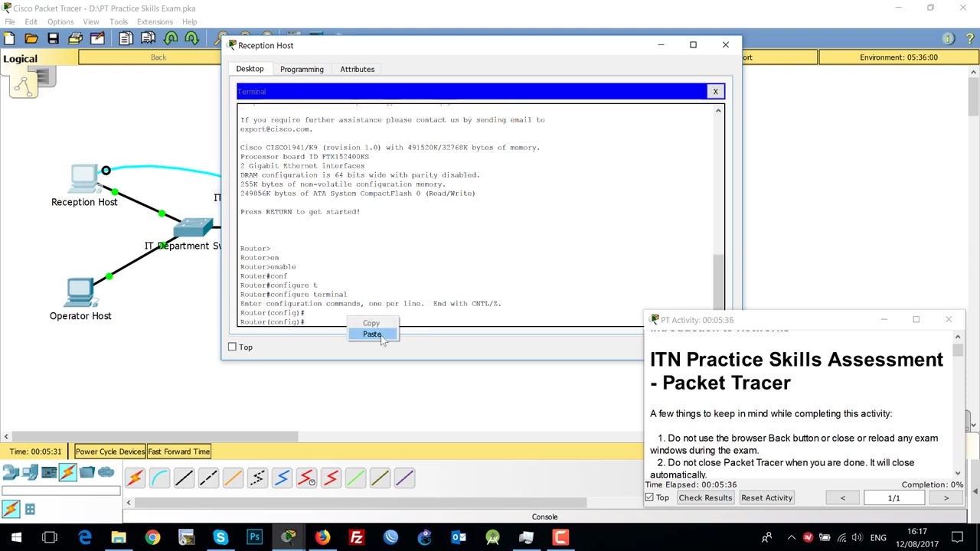
Task: Choose Copy from the context menu
Action: pos(371,323)
